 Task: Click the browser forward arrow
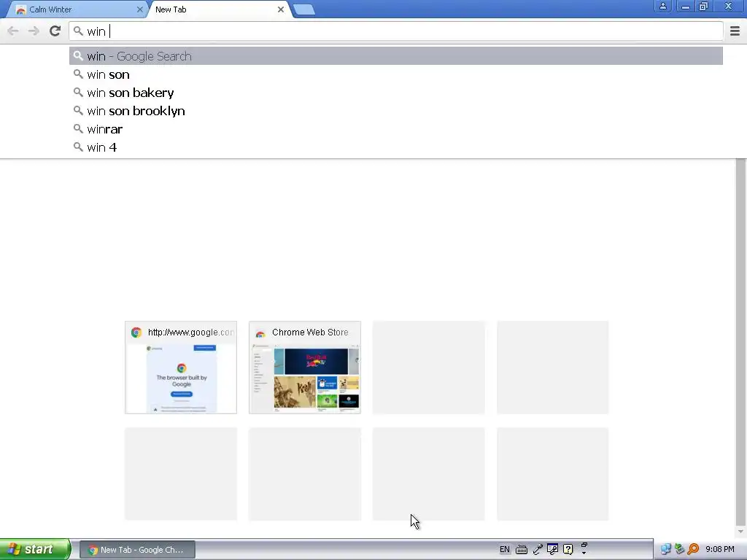pos(34,31)
